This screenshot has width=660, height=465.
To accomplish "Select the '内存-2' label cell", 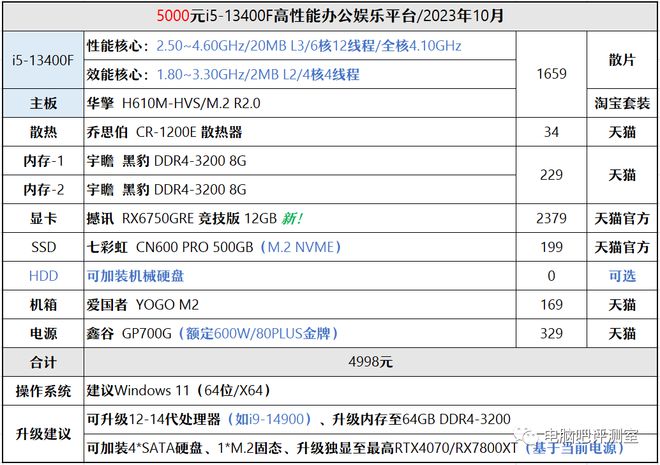I will click(43, 189).
